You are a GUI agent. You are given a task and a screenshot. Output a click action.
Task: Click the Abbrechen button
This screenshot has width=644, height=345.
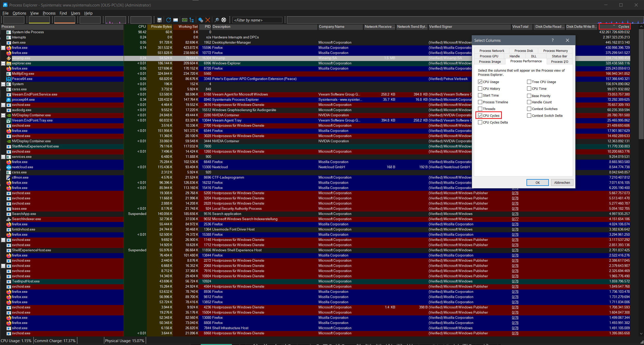coord(562,182)
